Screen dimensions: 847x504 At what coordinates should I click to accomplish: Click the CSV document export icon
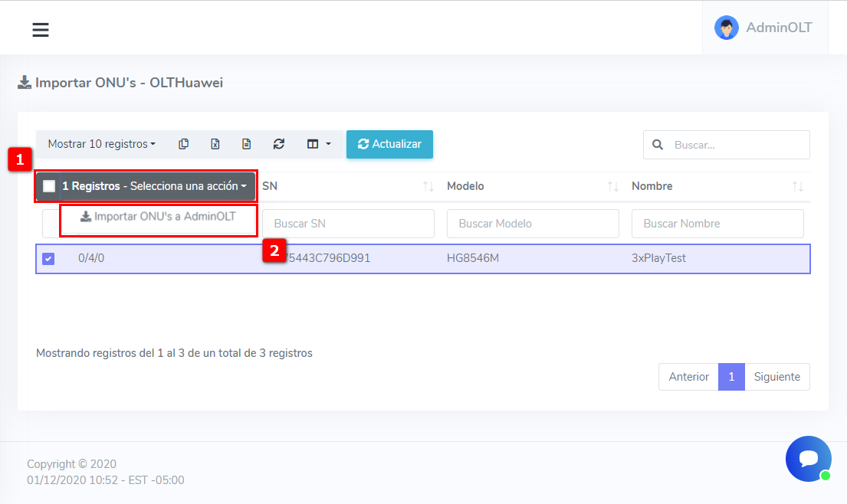(247, 144)
